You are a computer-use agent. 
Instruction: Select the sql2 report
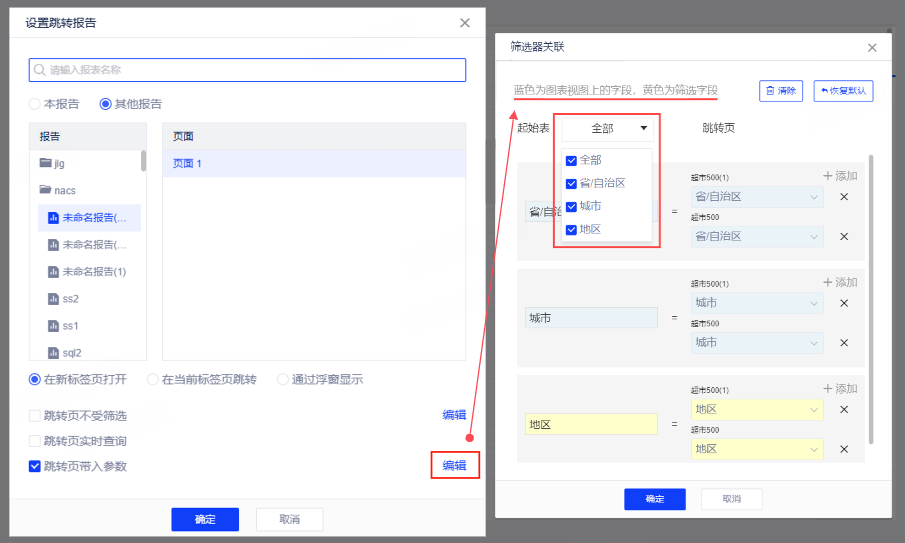[72, 353]
